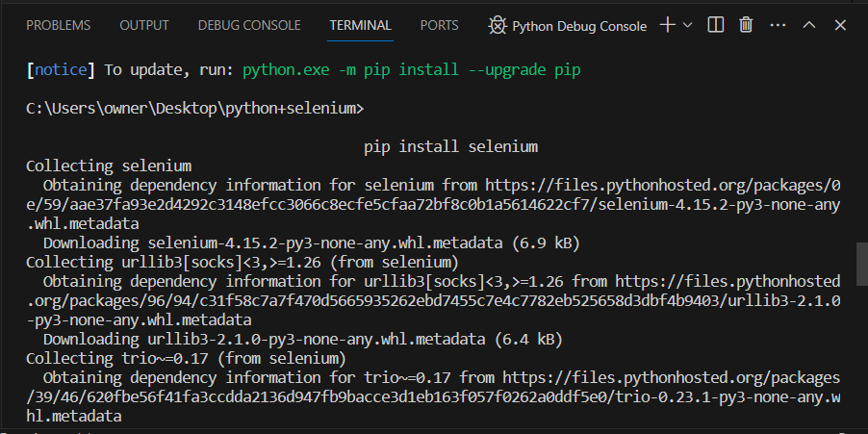
Task: Click the selenium-4.15.2 pythonhosted URL
Action: pos(433,204)
